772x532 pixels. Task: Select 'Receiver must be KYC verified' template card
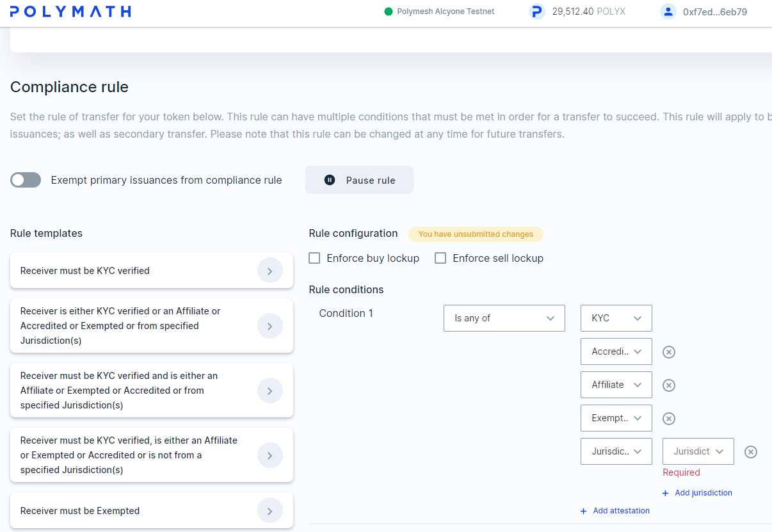click(152, 271)
